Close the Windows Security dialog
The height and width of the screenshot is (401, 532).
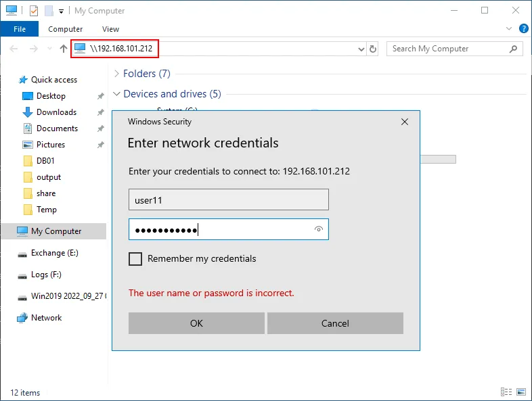click(405, 122)
